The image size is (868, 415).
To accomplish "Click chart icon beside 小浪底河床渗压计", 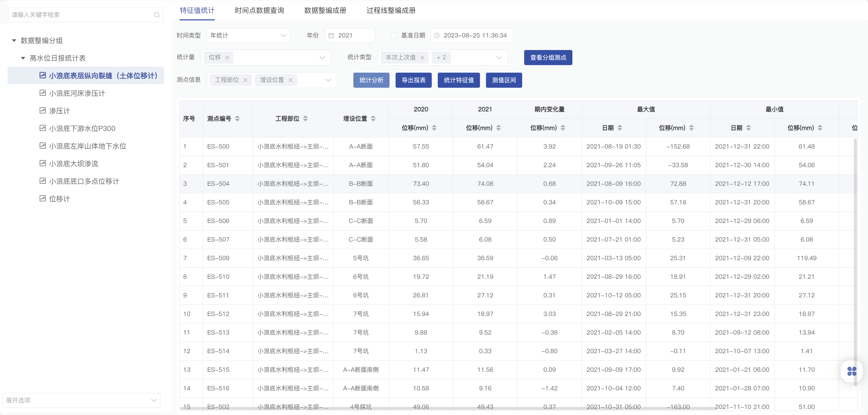I will tap(42, 93).
